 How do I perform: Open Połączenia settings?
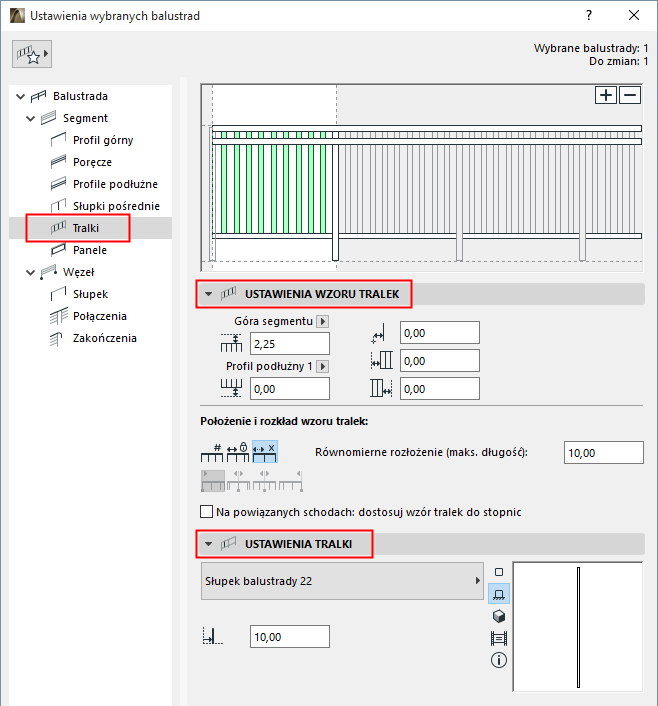coord(100,317)
